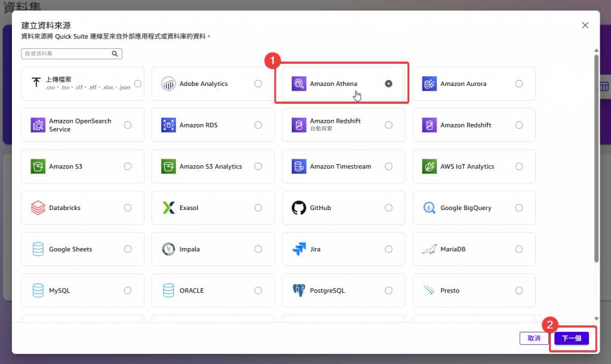Click the GitHub octocat icon

coord(299,208)
